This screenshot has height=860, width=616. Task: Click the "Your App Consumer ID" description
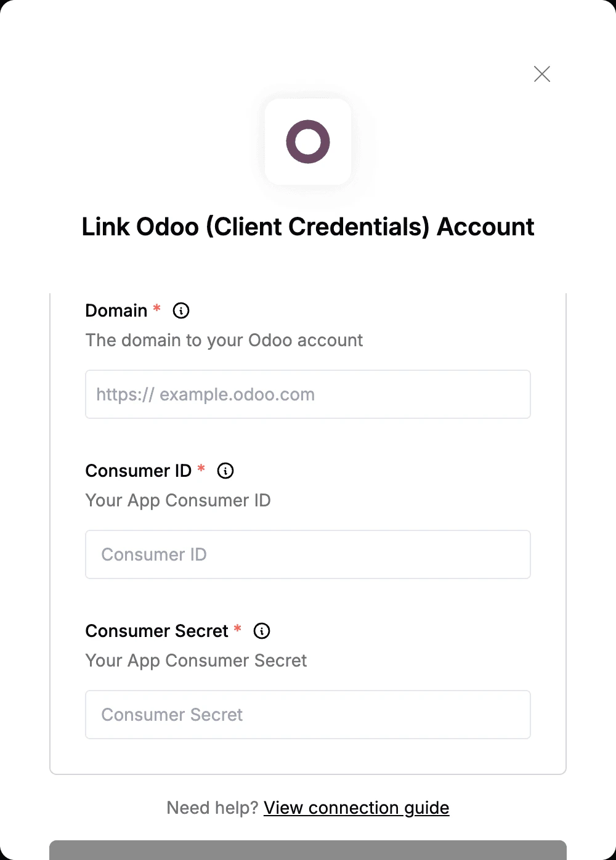(x=178, y=500)
